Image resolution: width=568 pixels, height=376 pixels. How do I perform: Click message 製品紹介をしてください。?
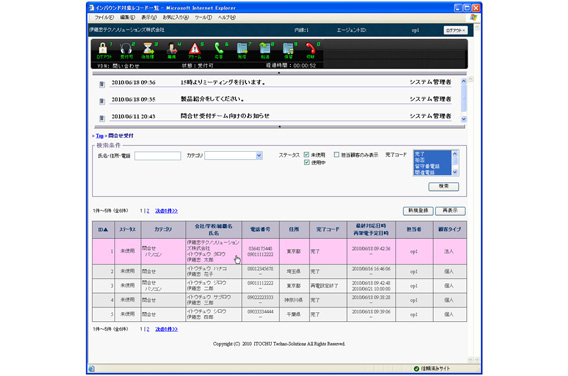212,99
